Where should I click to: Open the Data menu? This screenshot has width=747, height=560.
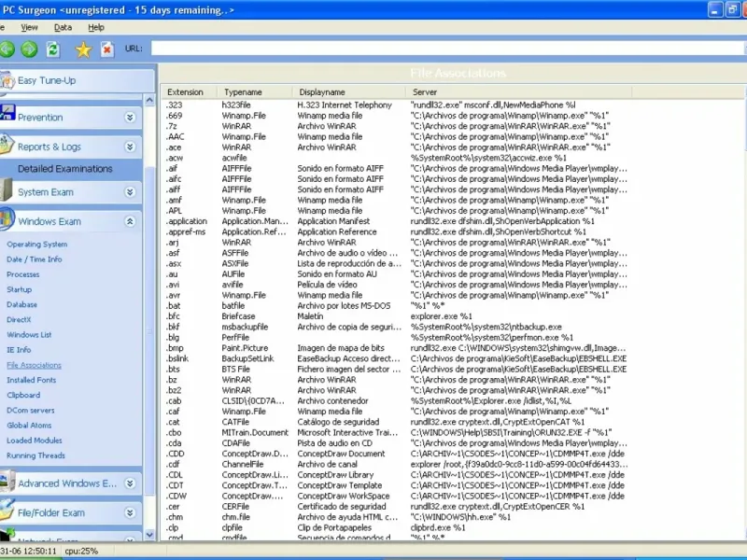point(63,28)
